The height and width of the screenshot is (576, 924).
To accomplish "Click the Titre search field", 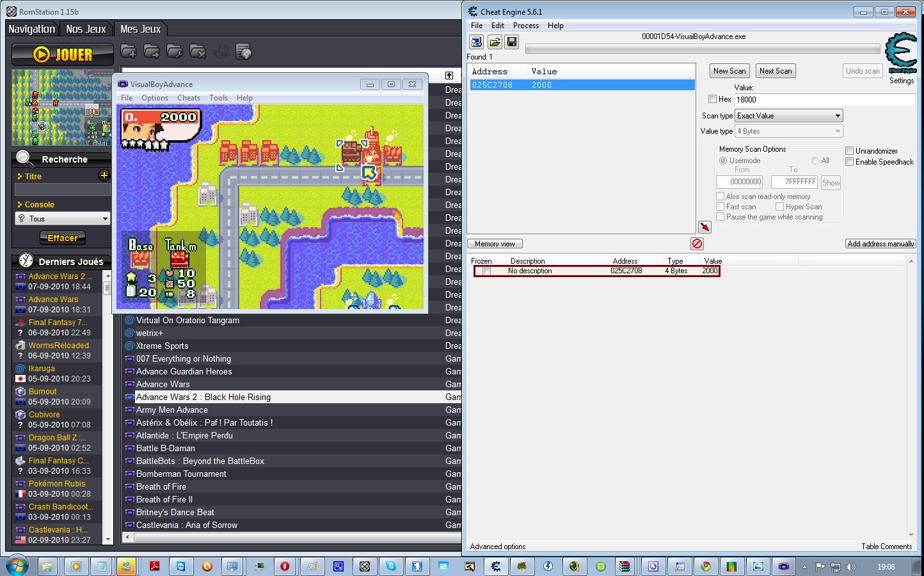I will tap(63, 189).
